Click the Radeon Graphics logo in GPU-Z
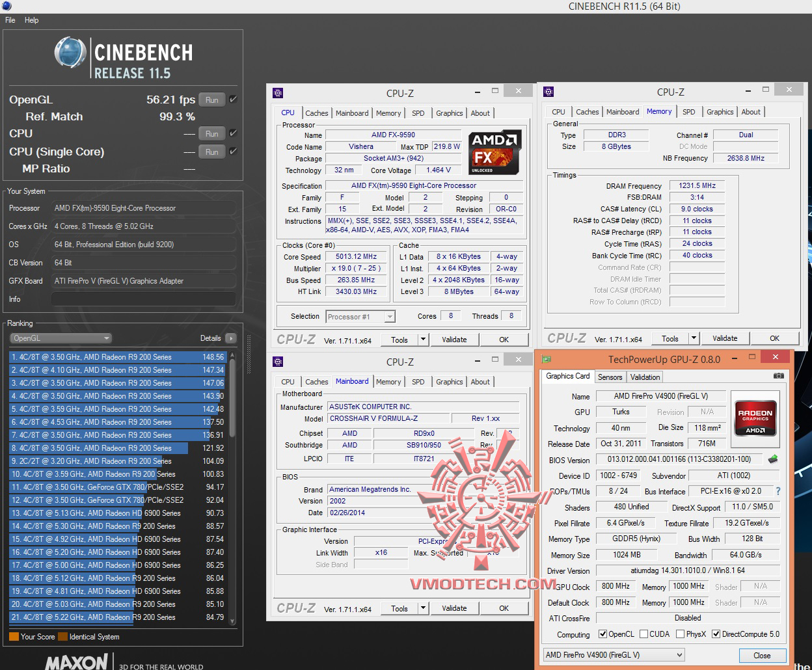 tap(755, 418)
